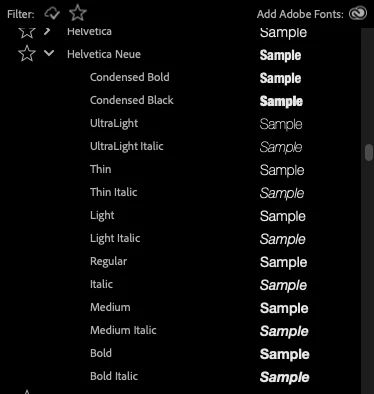Click the Sample preview for Medium
Viewport: 374px width, 394px height.
tap(284, 308)
